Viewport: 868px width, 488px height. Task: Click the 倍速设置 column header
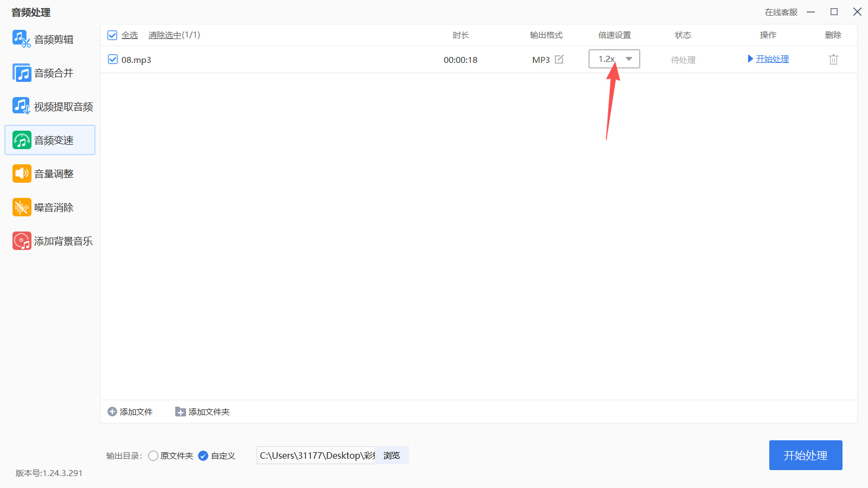click(x=615, y=35)
